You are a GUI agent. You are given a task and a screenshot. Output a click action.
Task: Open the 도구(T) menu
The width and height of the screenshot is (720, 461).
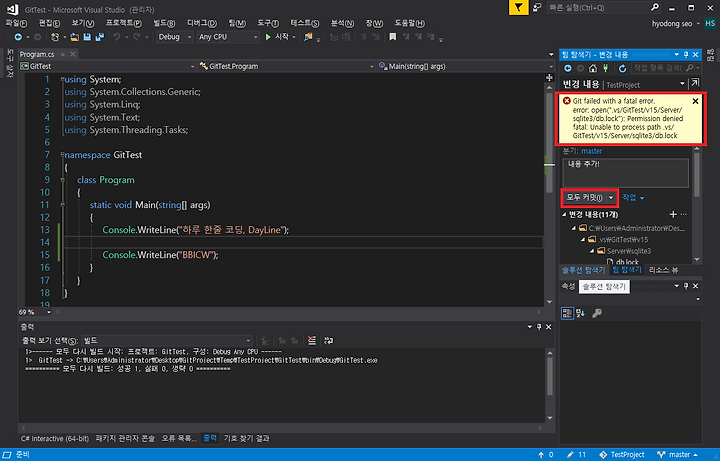pos(268,23)
